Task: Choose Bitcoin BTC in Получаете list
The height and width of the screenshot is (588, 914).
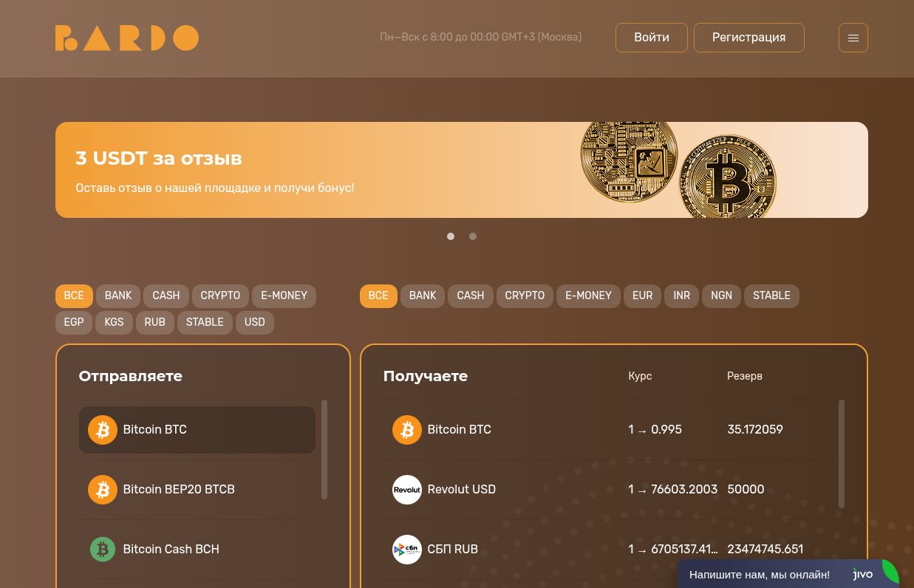Action: point(607,430)
